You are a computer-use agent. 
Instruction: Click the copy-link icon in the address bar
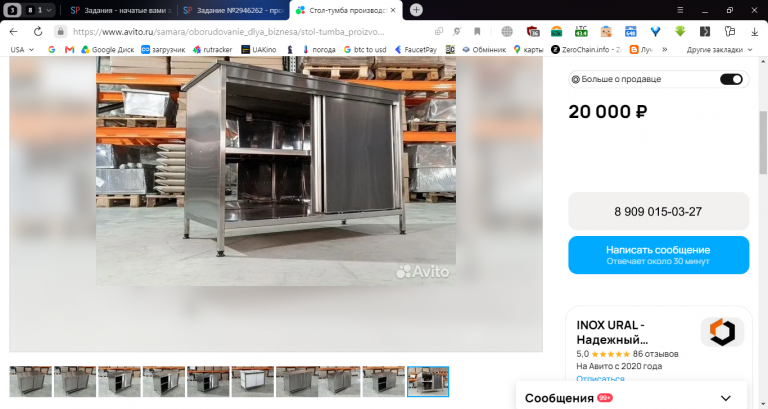[x=439, y=31]
